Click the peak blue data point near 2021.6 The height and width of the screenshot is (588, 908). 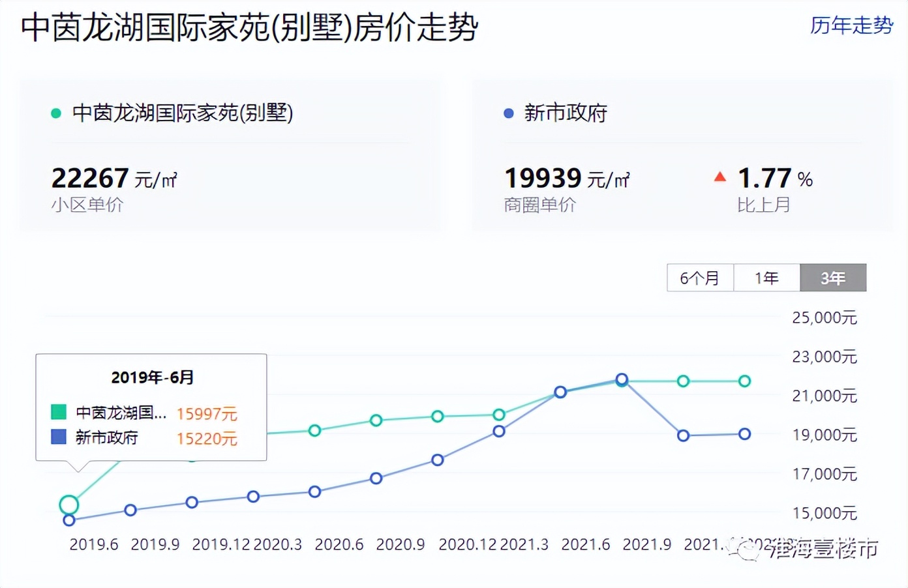621,379
